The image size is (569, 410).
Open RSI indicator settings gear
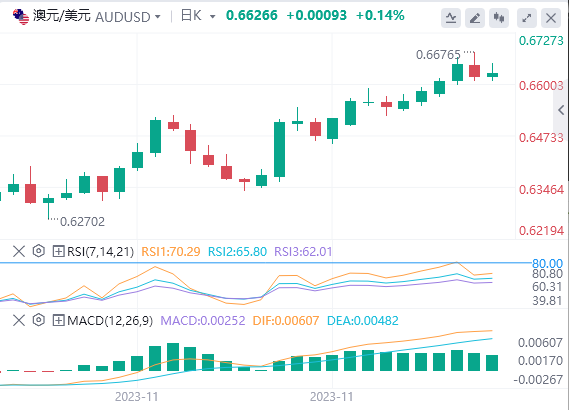click(38, 251)
